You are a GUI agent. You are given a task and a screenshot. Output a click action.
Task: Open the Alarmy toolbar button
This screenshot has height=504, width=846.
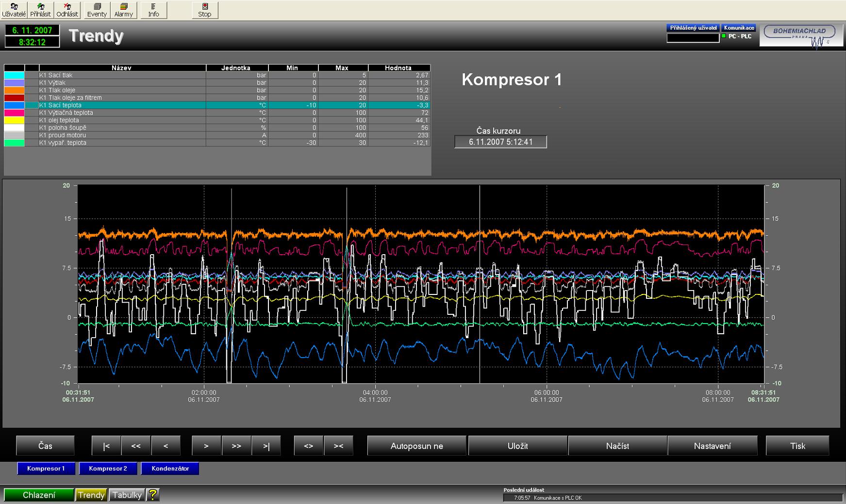click(124, 10)
